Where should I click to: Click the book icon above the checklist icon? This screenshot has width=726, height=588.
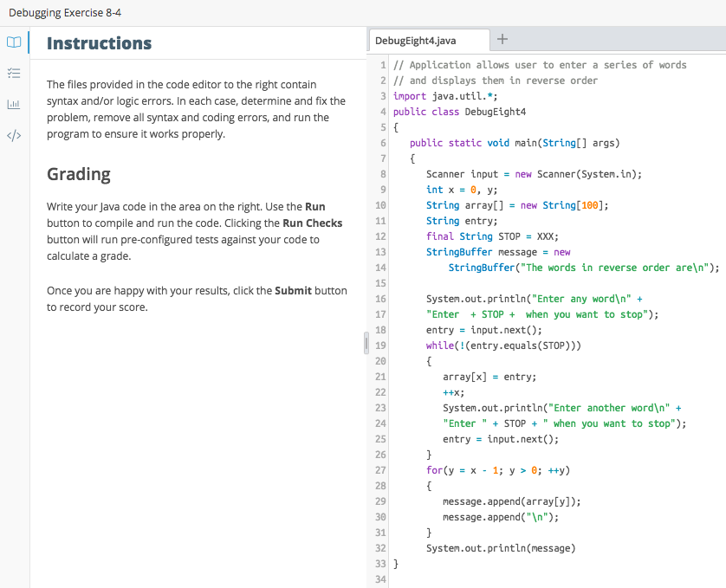coord(13,42)
